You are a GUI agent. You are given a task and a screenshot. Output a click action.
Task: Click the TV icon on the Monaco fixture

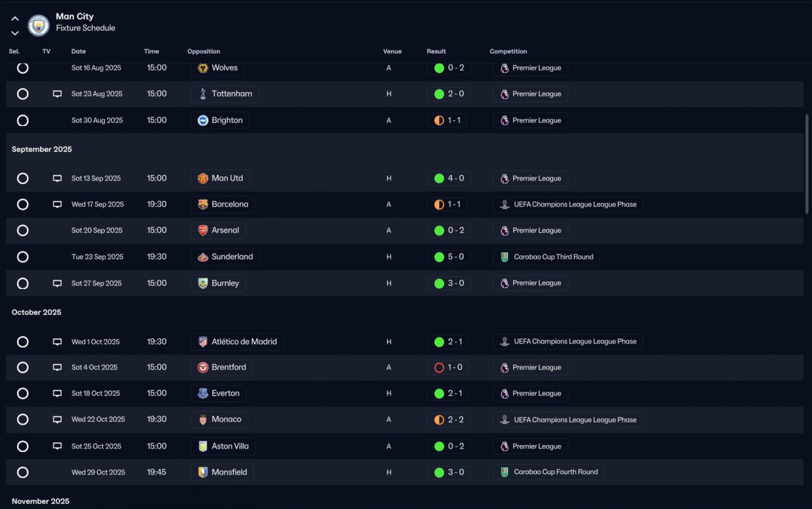[x=57, y=420]
